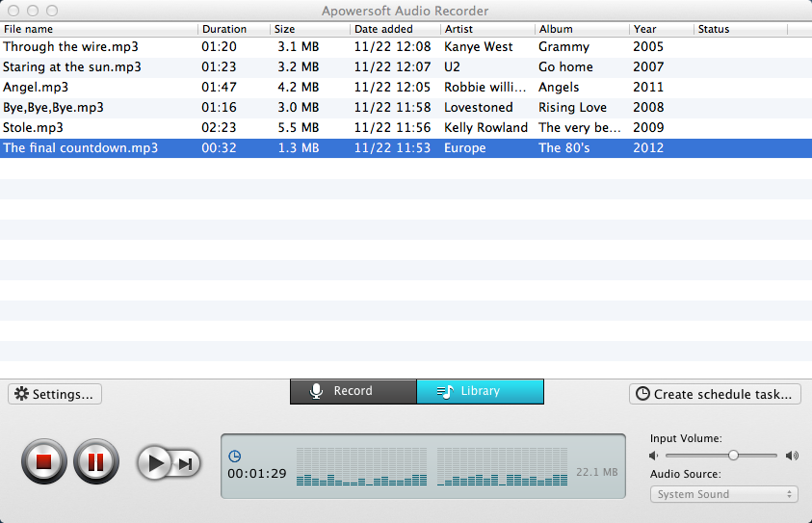Viewport: 812px width, 523px height.
Task: Click Create schedule task button
Action: tap(715, 394)
